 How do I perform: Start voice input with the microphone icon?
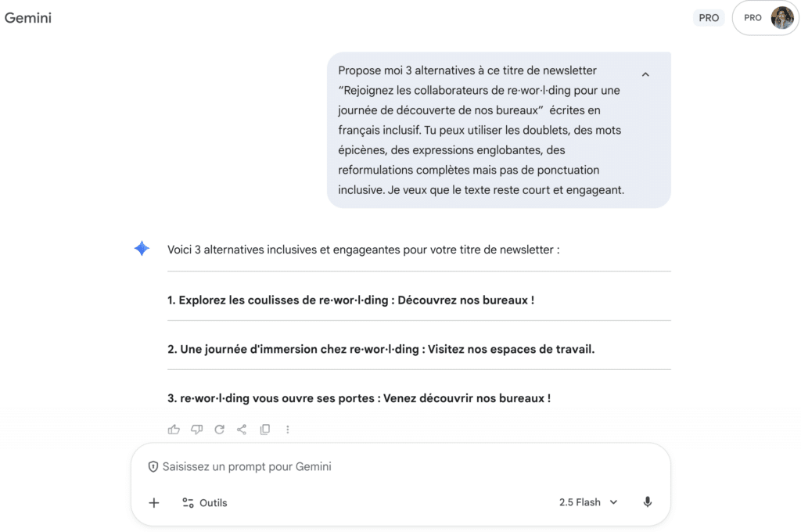647,502
